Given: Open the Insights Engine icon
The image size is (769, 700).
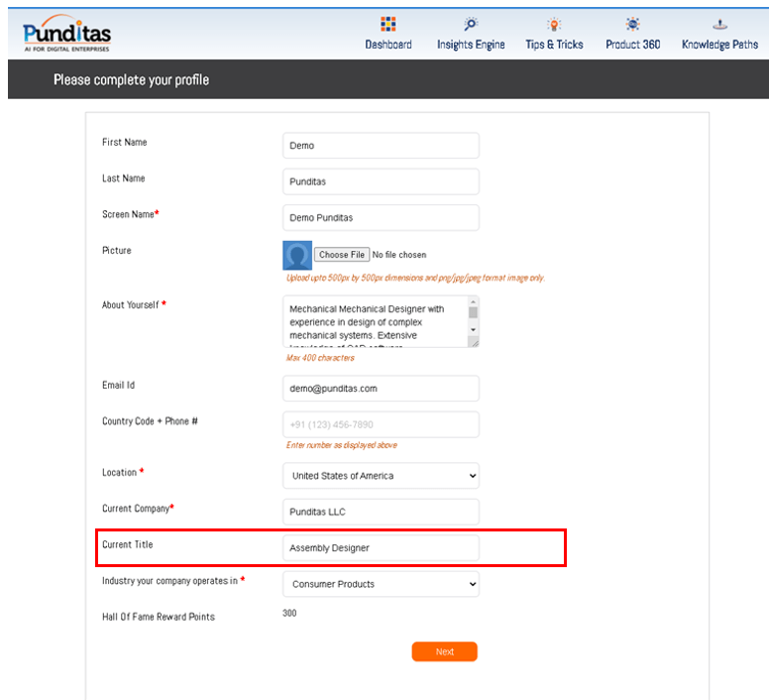Looking at the screenshot, I should pyautogui.click(x=471, y=25).
